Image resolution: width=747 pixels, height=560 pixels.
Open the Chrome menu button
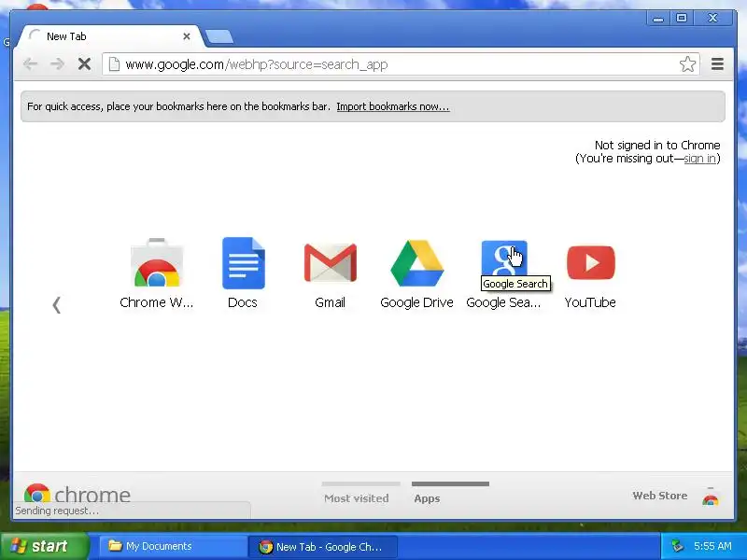click(x=717, y=63)
